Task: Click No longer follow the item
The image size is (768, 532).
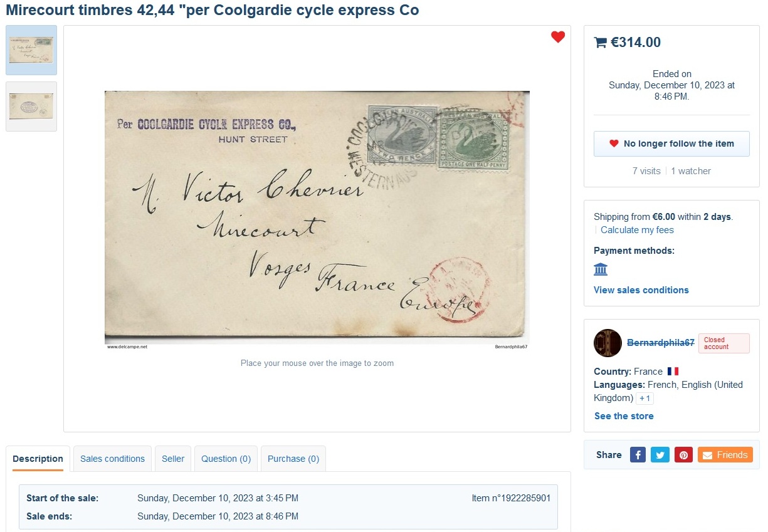Action: click(671, 143)
